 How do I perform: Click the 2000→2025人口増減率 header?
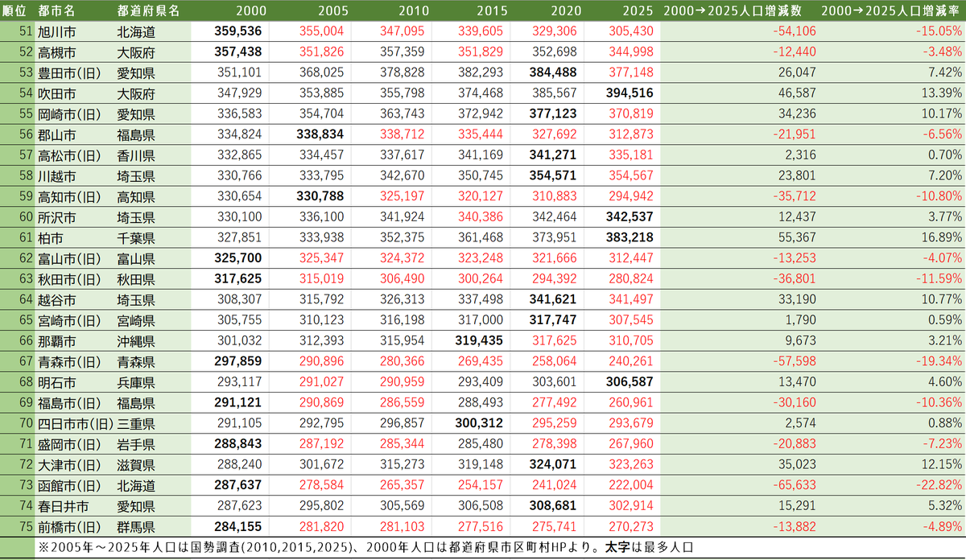pos(892,10)
